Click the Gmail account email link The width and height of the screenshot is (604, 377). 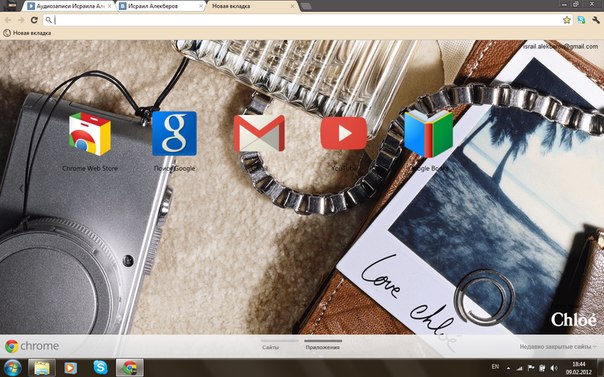(561, 46)
